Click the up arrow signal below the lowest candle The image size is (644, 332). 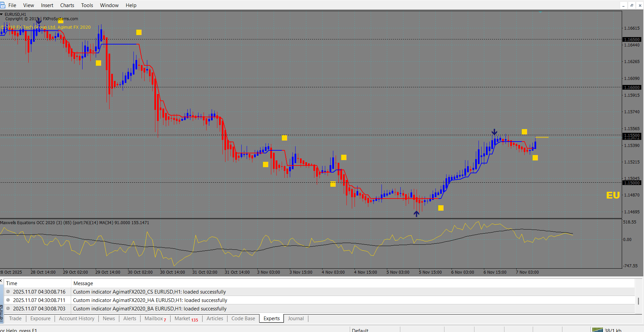click(x=417, y=214)
